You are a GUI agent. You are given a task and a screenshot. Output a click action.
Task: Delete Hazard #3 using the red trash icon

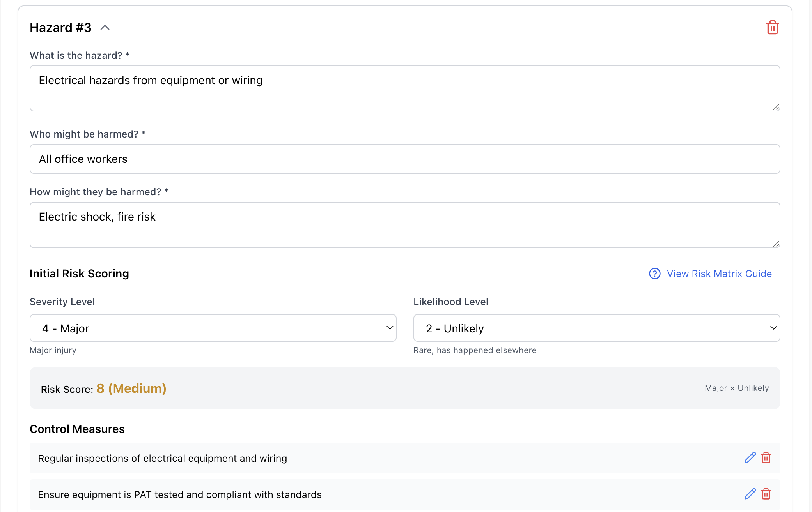click(x=772, y=28)
